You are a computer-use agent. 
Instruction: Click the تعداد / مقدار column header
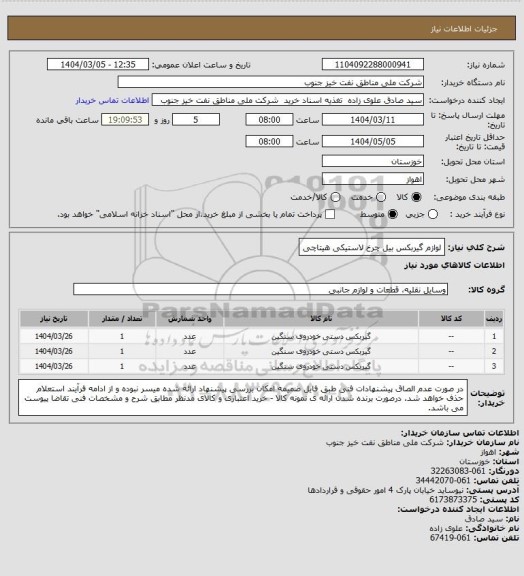click(x=122, y=318)
